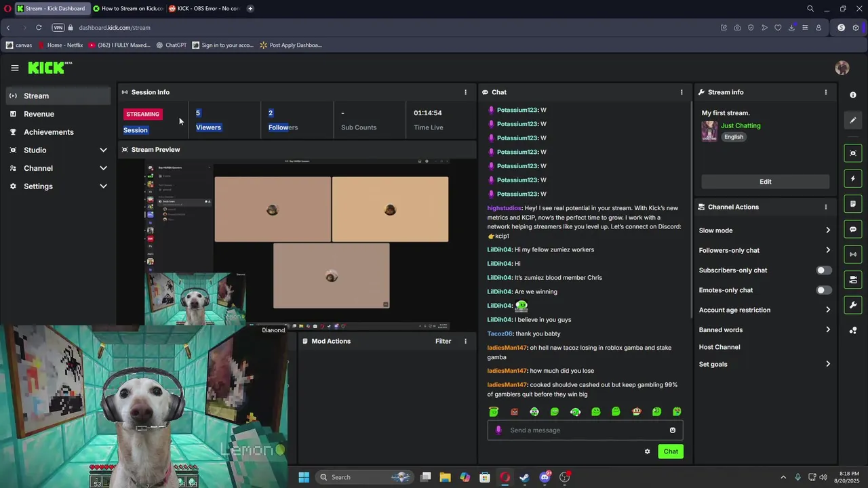Open Session Info panel three-dot menu
Screen dimensions: 868x488
465,92
